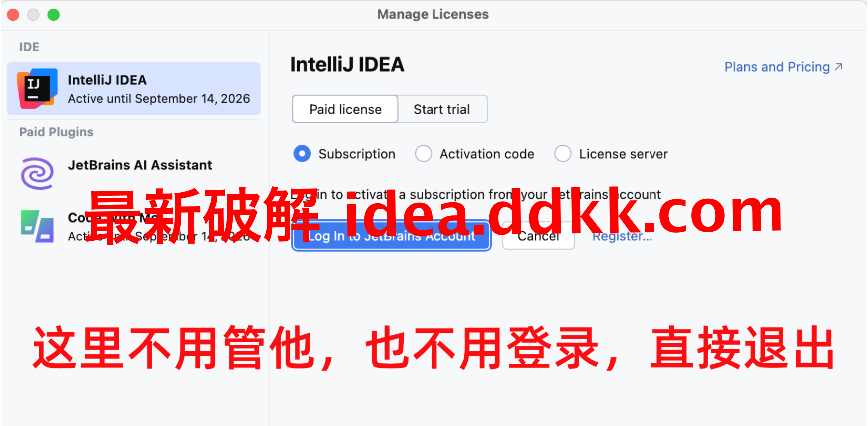868x426 pixels.
Task: Close the Manage Licenses window
Action: click(13, 15)
